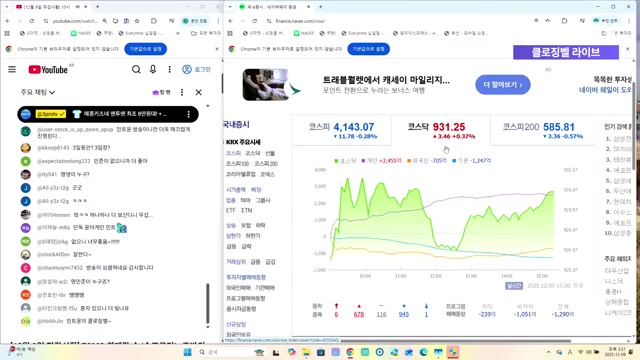
Task: Click the YouTube logo
Action: point(48,69)
